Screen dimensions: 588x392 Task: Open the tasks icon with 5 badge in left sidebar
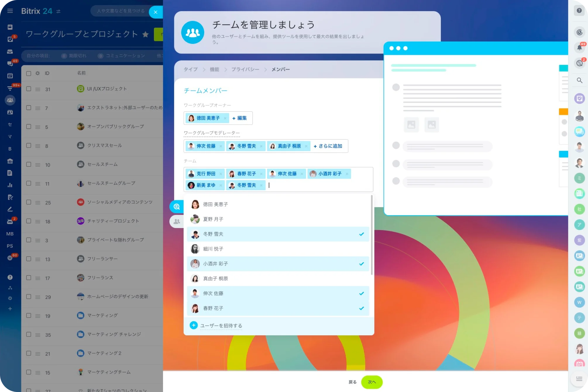[10, 39]
